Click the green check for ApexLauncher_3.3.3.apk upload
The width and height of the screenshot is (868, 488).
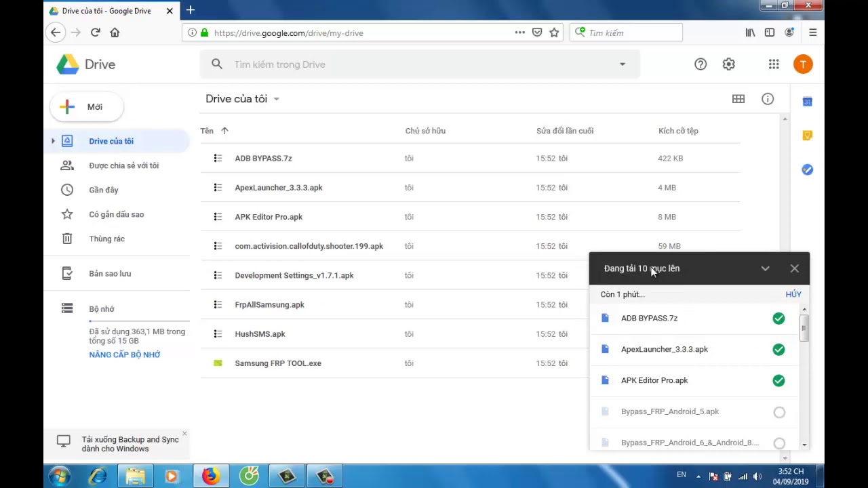[778, 350]
